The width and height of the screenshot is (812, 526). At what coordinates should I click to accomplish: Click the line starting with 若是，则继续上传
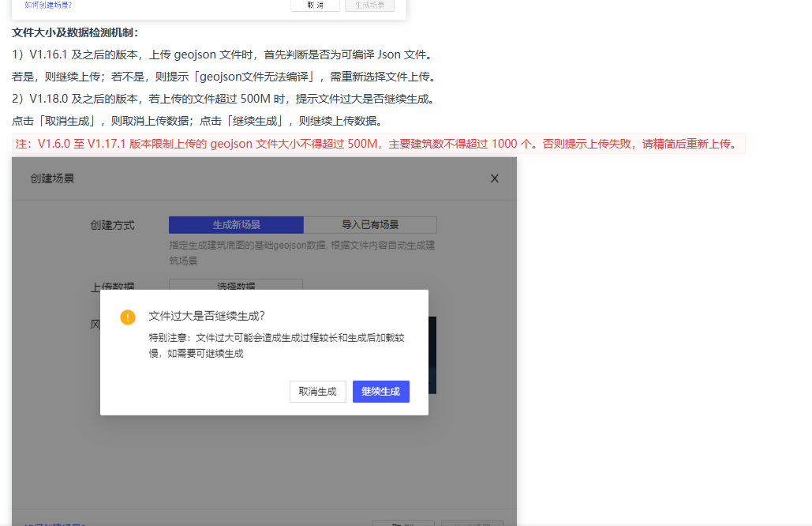[x=224, y=77]
